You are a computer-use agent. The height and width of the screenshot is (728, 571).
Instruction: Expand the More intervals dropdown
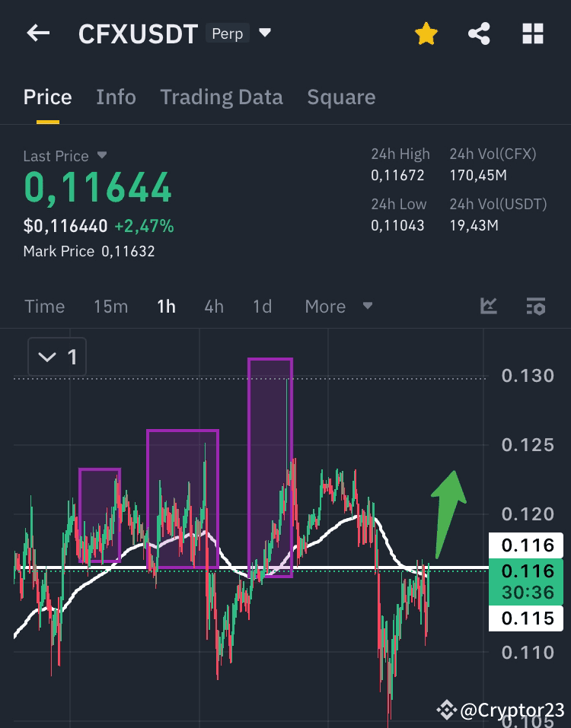338,307
